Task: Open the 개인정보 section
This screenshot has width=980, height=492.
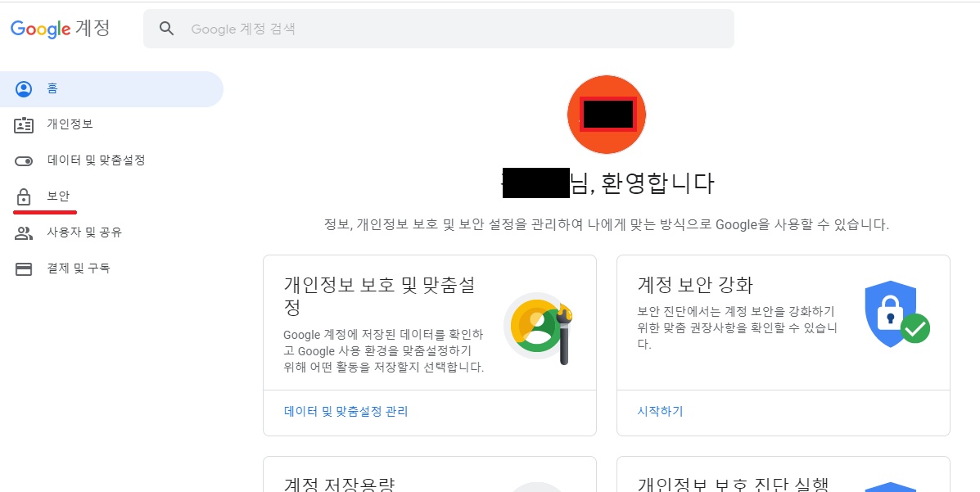Action: (x=70, y=124)
